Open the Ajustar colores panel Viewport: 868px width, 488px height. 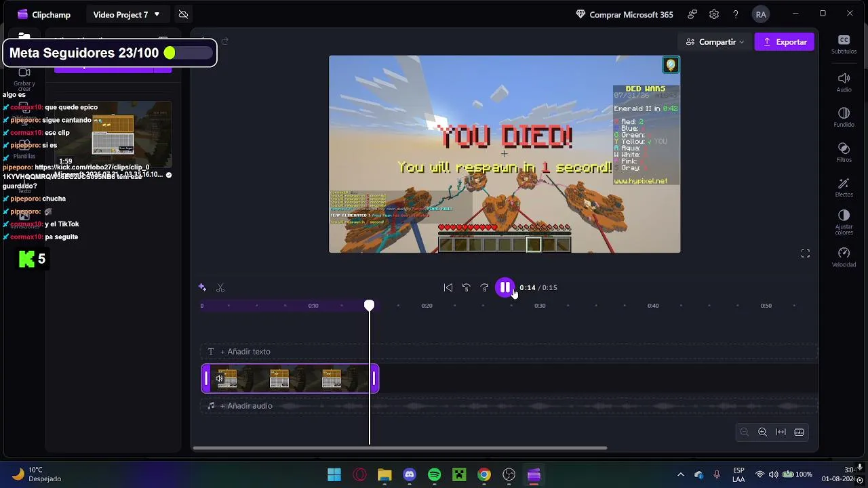pos(844,222)
